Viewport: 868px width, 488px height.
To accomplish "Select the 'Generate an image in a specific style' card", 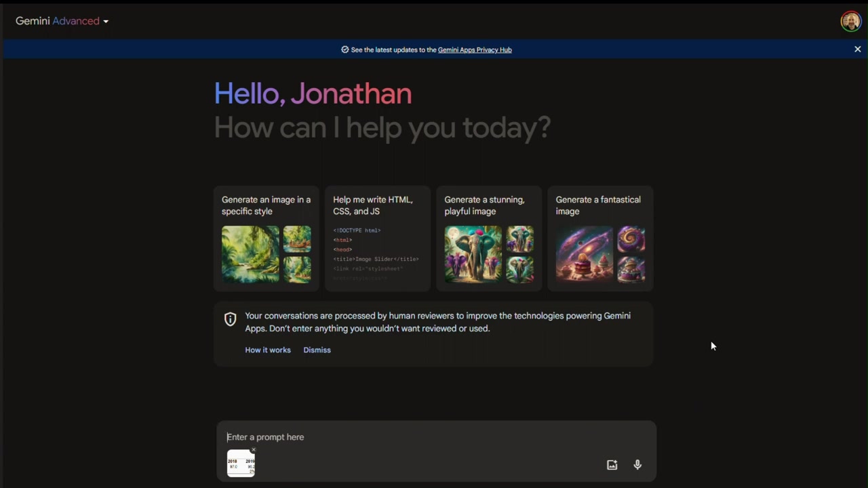I will (267, 239).
